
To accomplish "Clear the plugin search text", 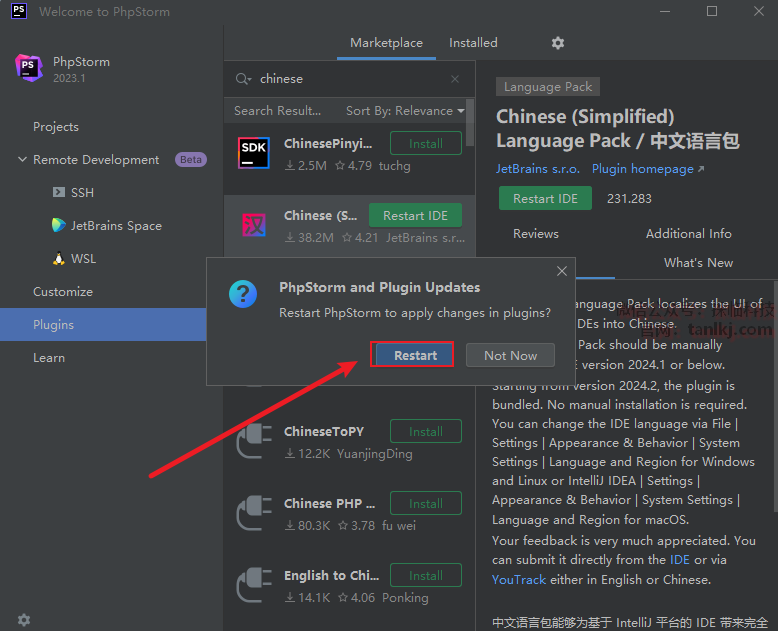I will coord(456,79).
